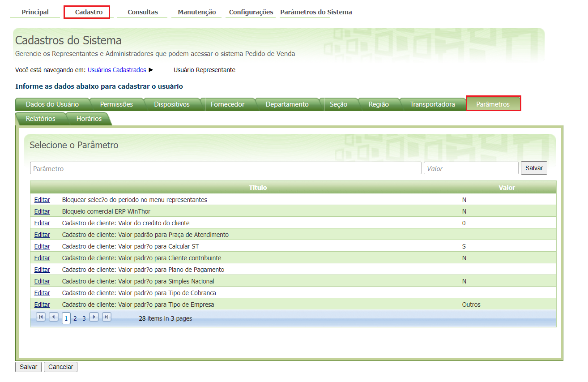The height and width of the screenshot is (382, 588).
Task: Go to first page of parameter grid
Action: coord(41,317)
